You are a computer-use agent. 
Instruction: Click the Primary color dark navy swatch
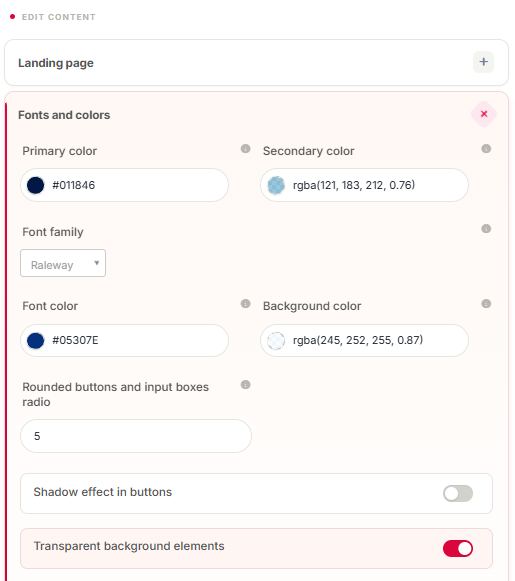[x=36, y=185]
